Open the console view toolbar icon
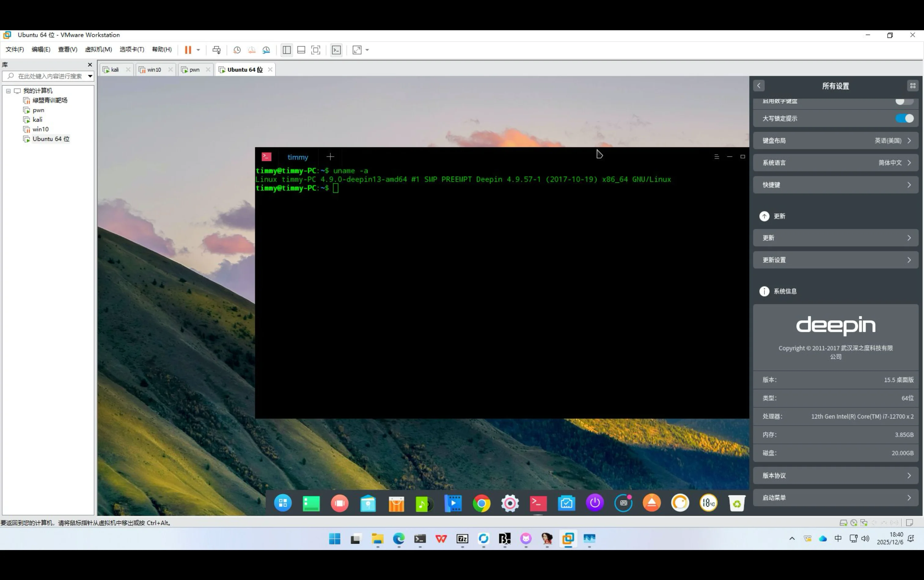The height and width of the screenshot is (580, 924). click(x=336, y=50)
